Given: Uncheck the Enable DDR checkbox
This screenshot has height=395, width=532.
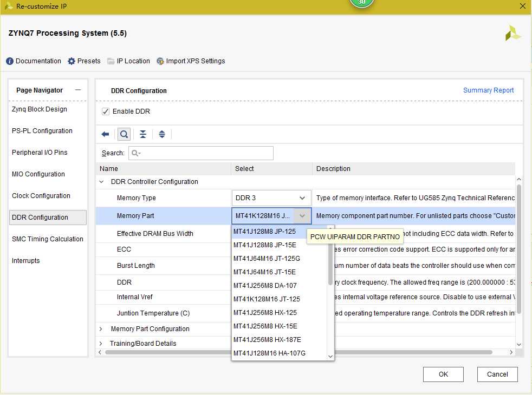Looking at the screenshot, I should (x=106, y=111).
